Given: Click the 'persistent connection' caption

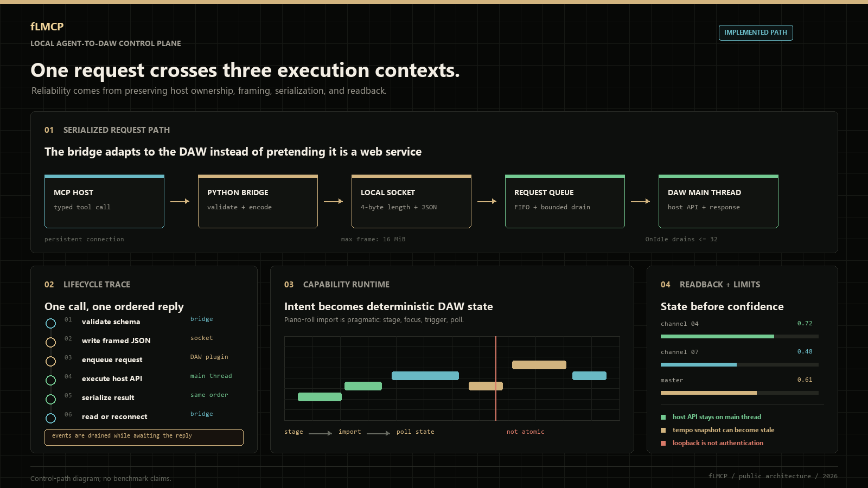Looking at the screenshot, I should pyautogui.click(x=84, y=240).
